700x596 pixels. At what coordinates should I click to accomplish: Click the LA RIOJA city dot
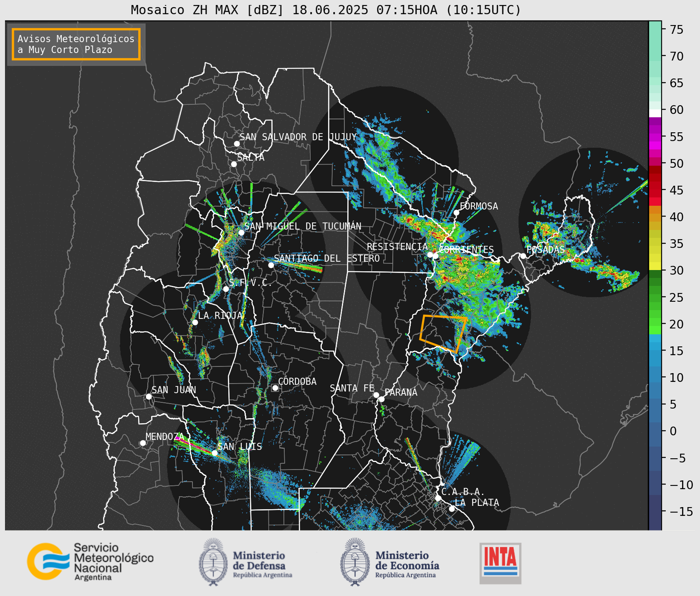[x=195, y=322]
